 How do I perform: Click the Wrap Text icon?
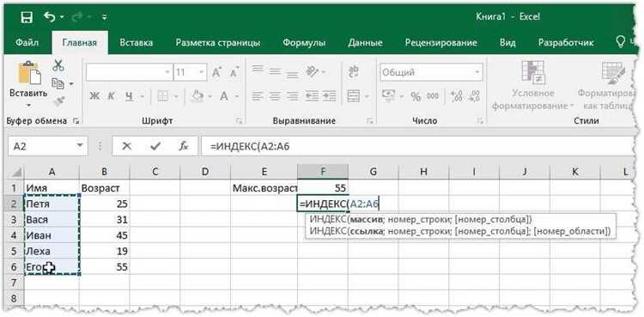click(353, 71)
